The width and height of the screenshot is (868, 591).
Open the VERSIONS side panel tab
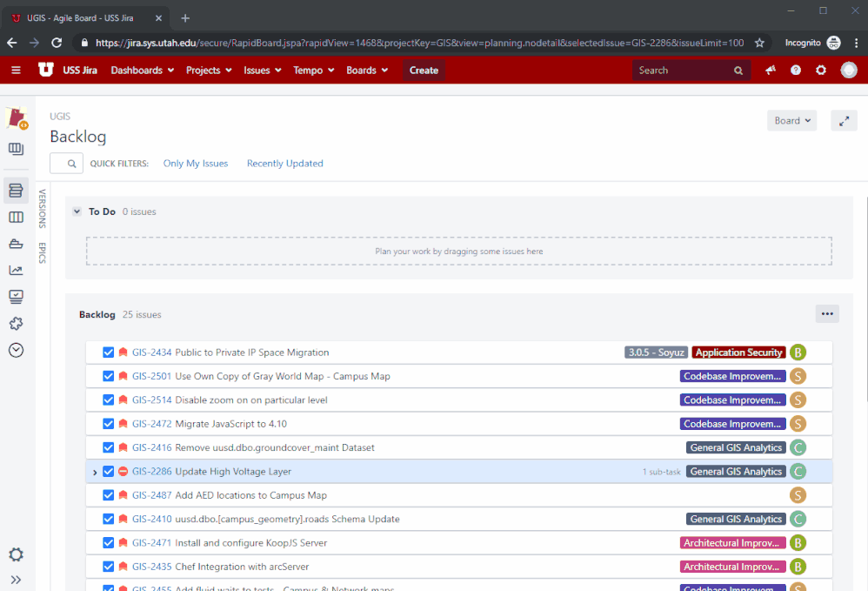(x=42, y=209)
